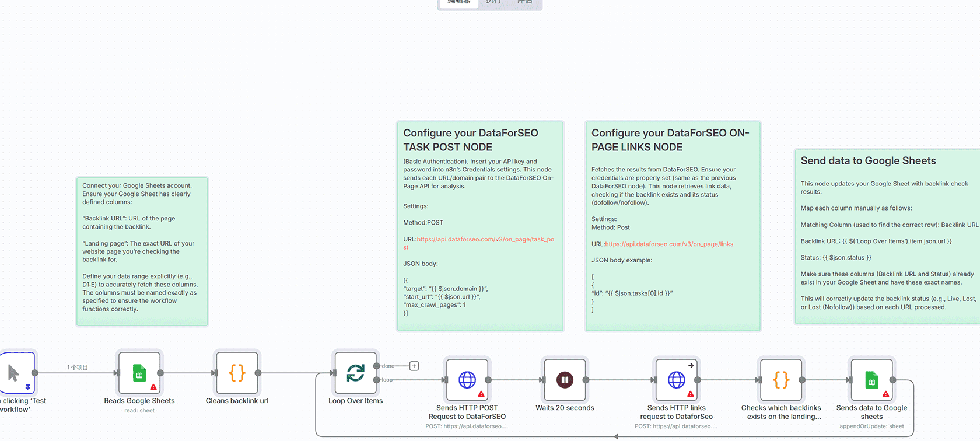Open the task_post API URL link

pos(485,239)
